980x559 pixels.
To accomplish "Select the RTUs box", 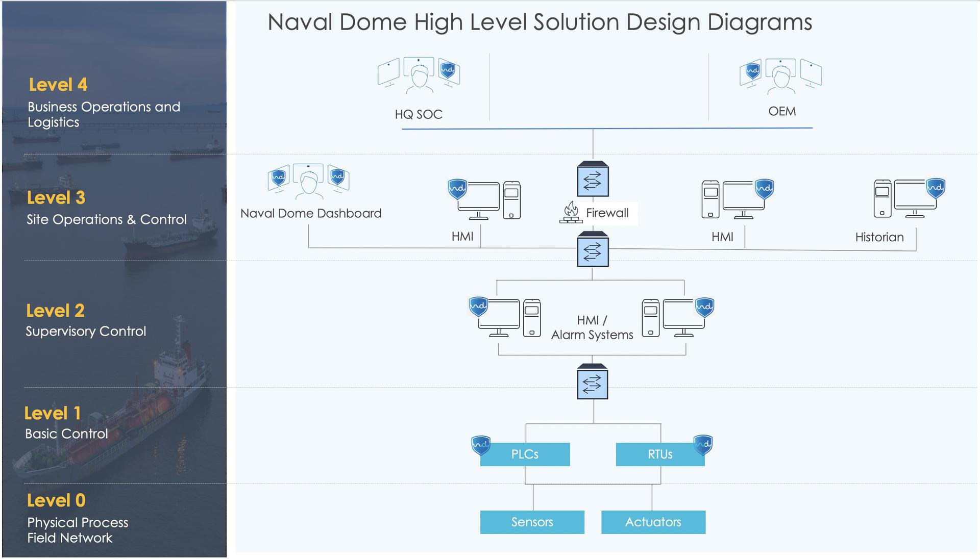I will [660, 454].
